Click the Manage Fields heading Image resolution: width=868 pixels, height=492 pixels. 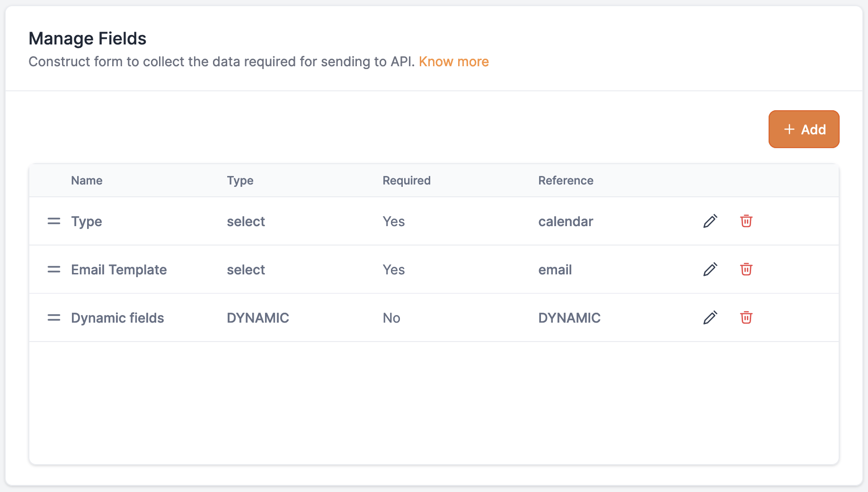coord(88,38)
